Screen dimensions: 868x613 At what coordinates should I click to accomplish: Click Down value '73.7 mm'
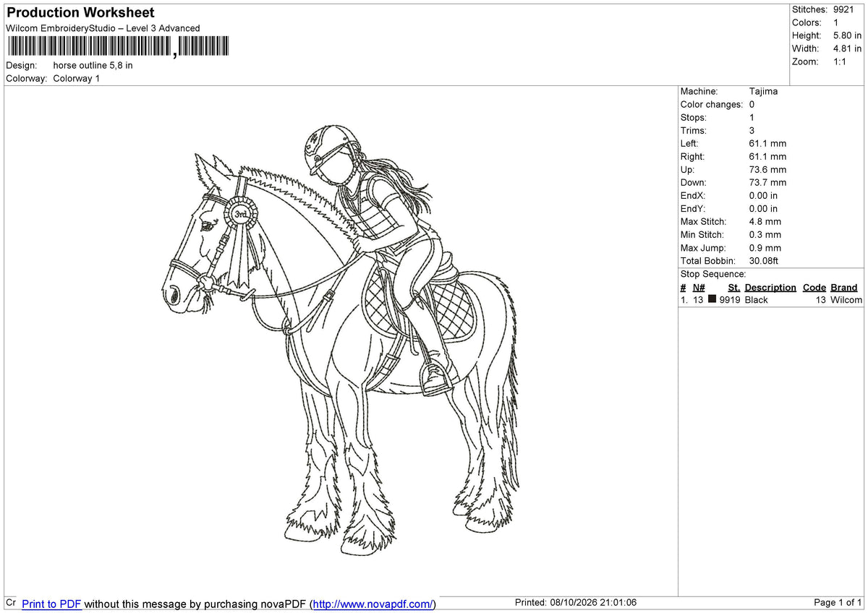coord(767,182)
